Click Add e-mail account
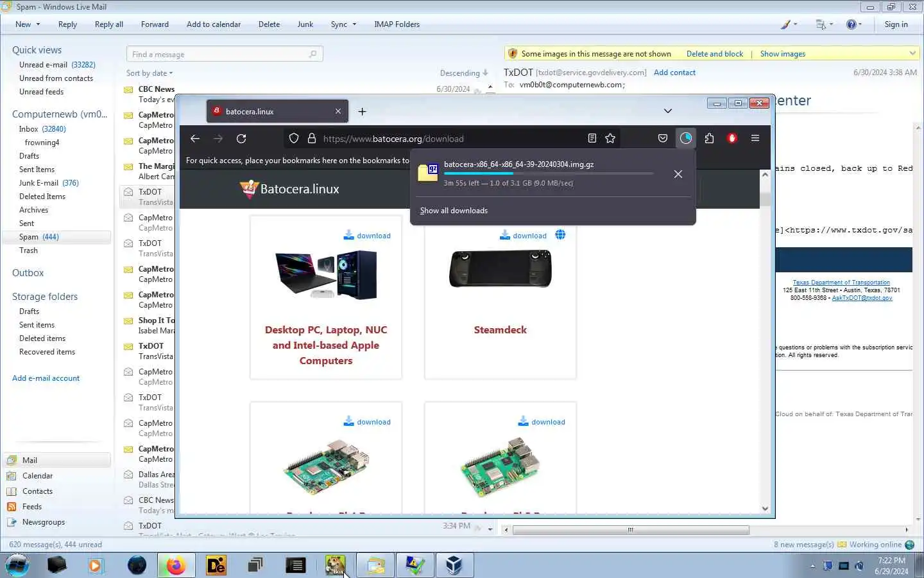 [x=46, y=378]
